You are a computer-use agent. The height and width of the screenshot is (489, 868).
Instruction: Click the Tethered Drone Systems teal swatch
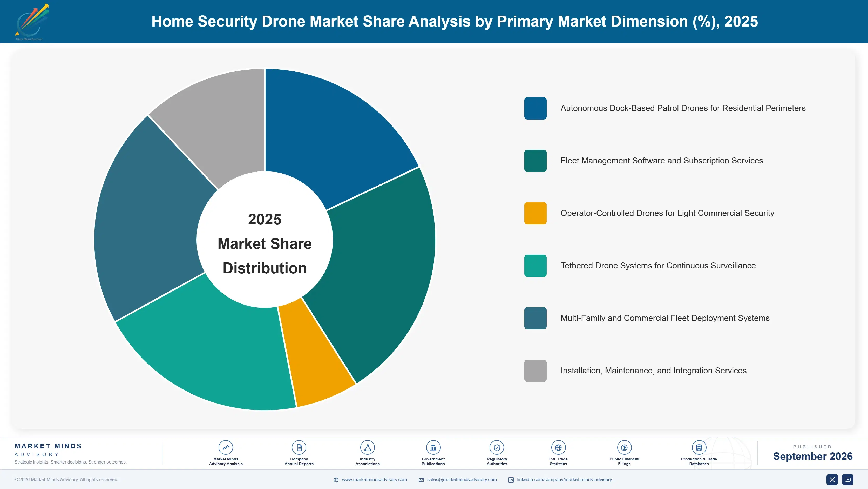click(x=535, y=266)
